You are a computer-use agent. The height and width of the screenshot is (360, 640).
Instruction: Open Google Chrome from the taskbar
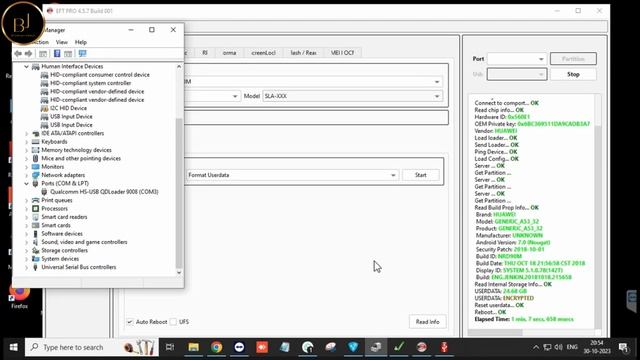click(216, 347)
